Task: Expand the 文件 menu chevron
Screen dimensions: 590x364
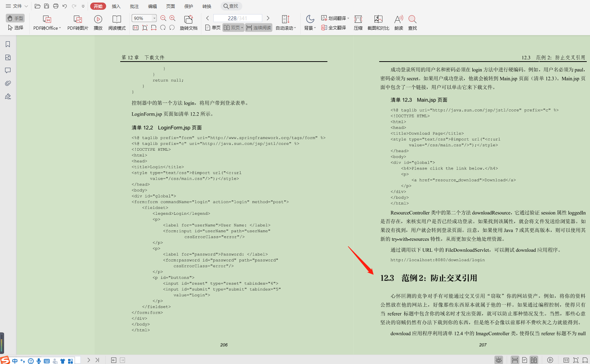Action: (26, 6)
